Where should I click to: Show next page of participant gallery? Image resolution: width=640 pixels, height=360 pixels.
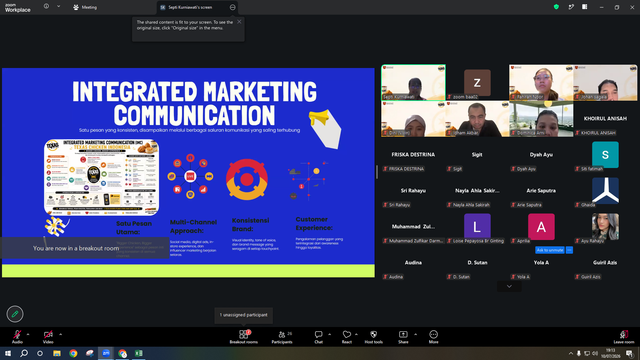509,287
